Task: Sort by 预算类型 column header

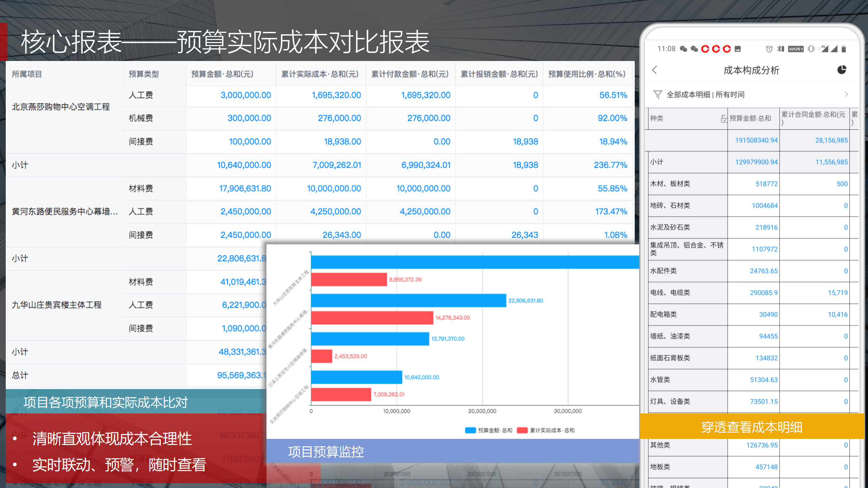Action: (x=144, y=74)
